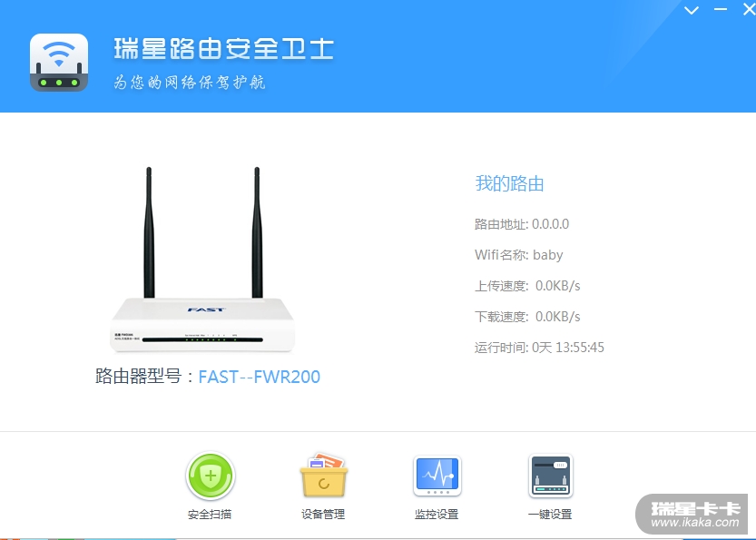Expand the title bar dropdown chevron menu

pyautogui.click(x=692, y=10)
